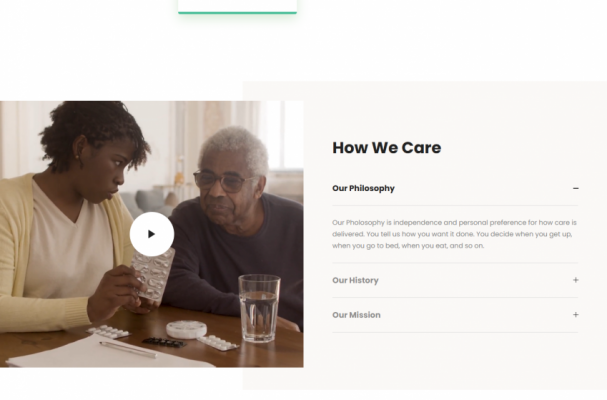The height and width of the screenshot is (400, 607).
Task: Collapse Our Philosophy with the minus icon
Action: click(576, 188)
